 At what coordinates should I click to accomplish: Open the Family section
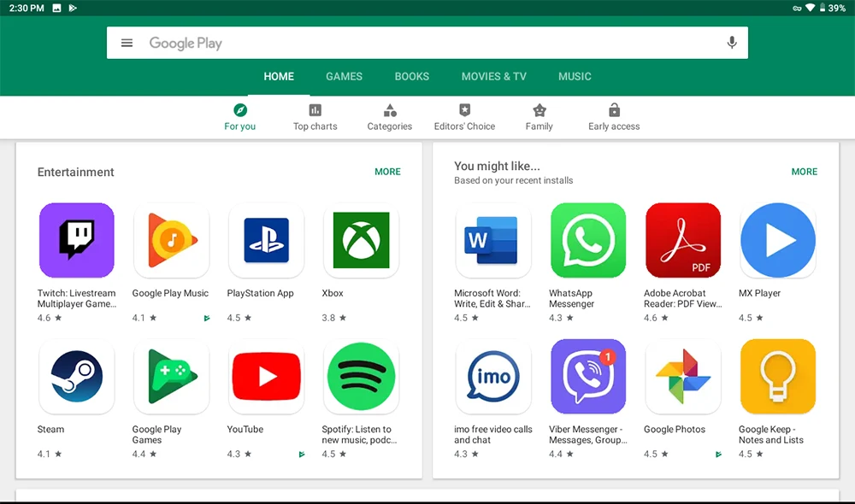coord(540,117)
